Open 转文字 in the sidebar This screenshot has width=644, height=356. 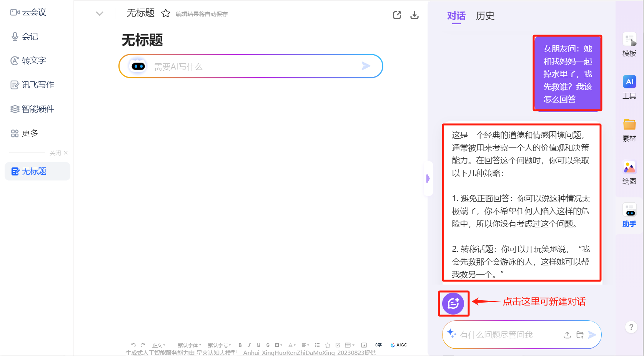(x=28, y=60)
